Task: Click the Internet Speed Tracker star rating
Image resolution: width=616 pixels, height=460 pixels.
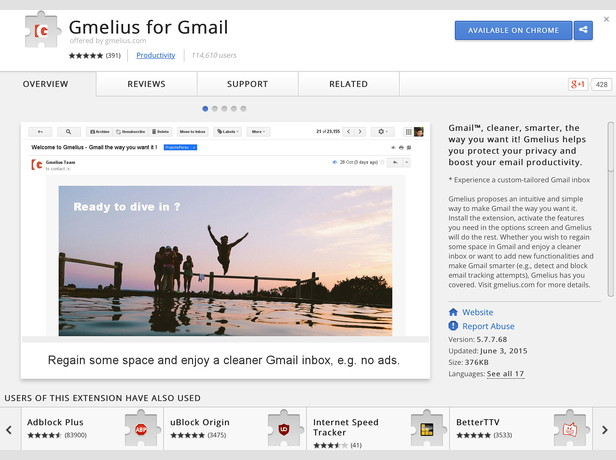Action: coord(330,445)
